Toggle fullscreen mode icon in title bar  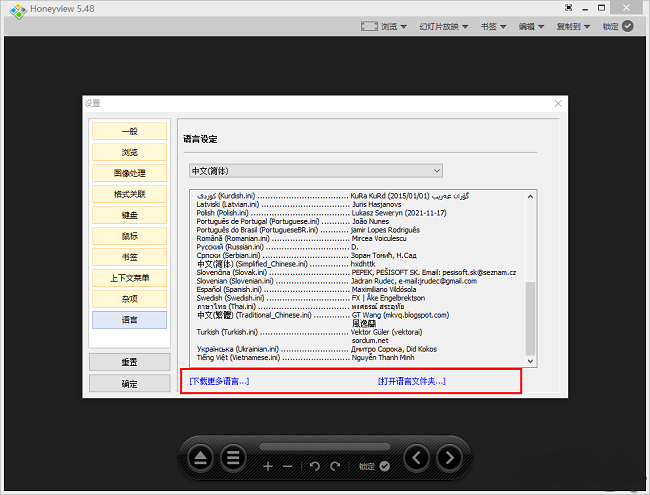click(x=568, y=7)
